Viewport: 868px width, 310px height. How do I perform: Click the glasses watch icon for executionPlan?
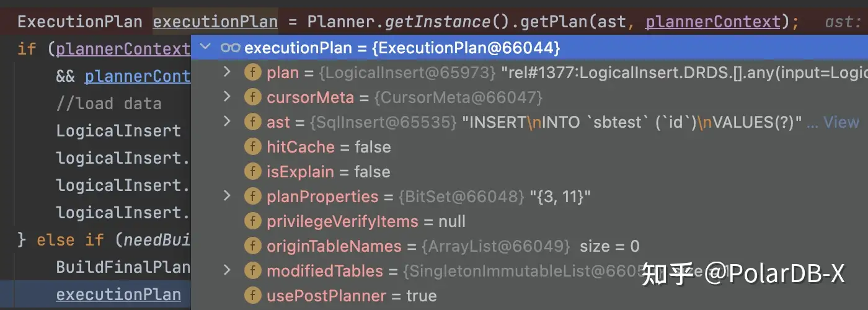tap(230, 48)
